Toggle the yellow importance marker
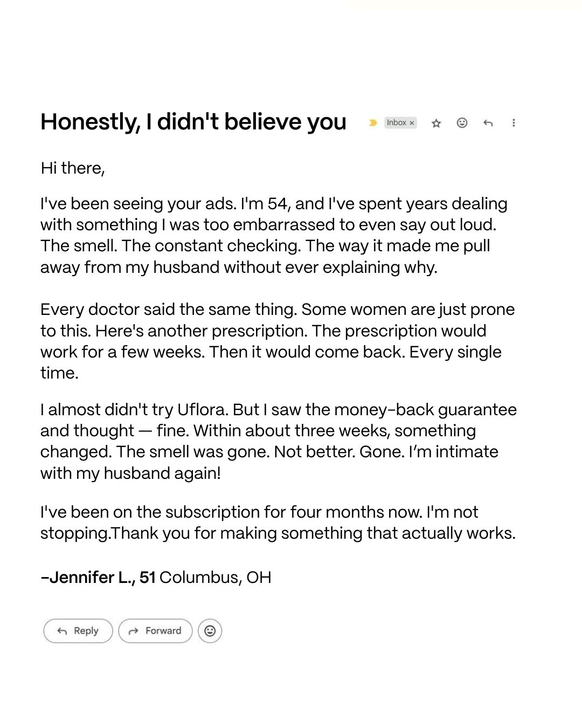 point(372,123)
